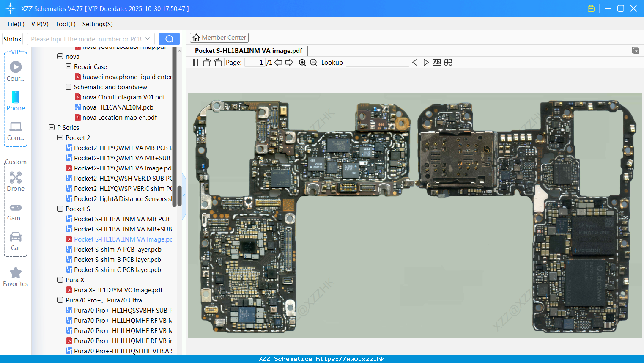
Task: Click the page number field
Action: pos(255,63)
